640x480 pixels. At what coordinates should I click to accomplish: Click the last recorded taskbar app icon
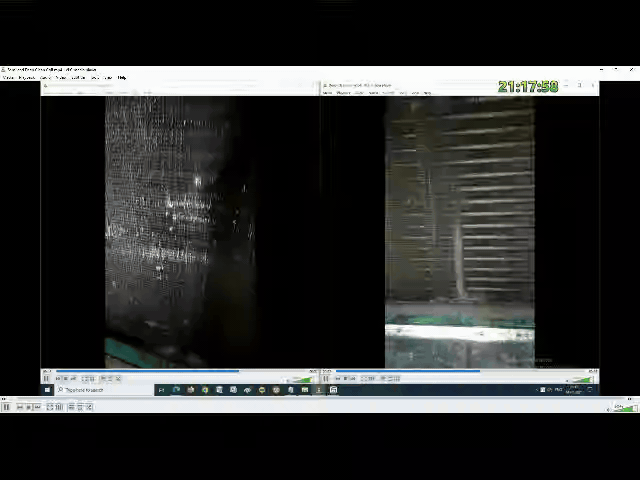333,390
